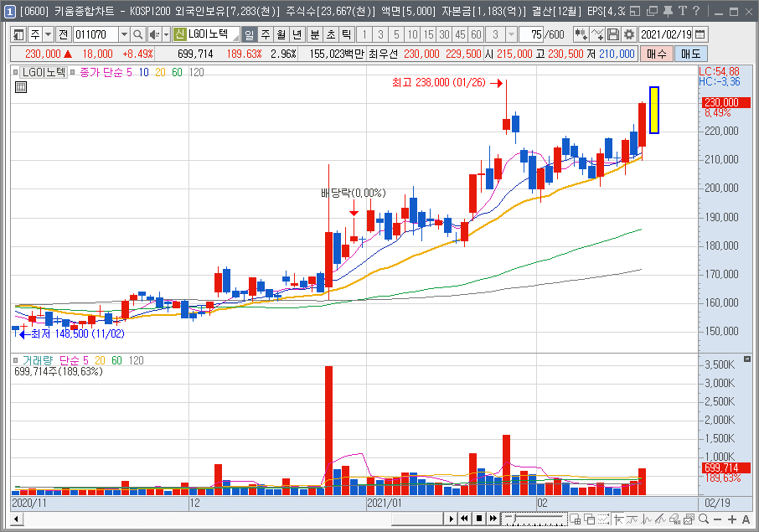Switch to weekly (주) chart period
The width and height of the screenshot is (759, 532).
(266, 34)
